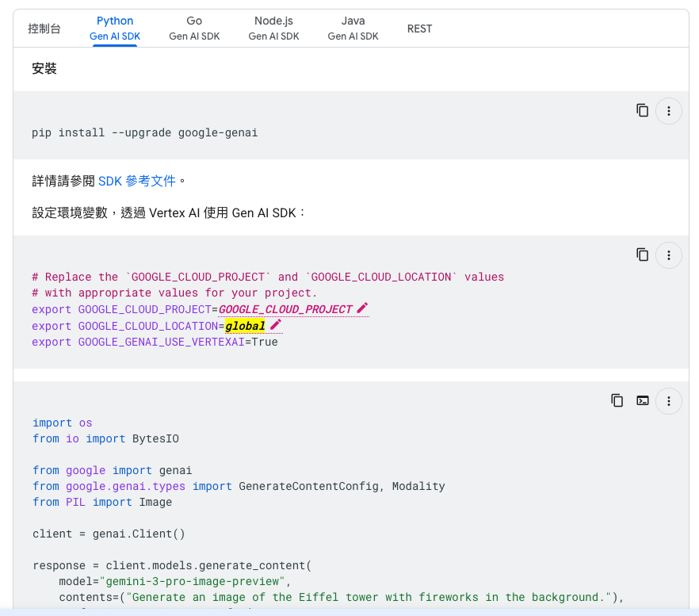The width and height of the screenshot is (699, 616).
Task: Click the pencil to edit GOOGLE_CLOUD_PROJECT
Action: pyautogui.click(x=361, y=308)
